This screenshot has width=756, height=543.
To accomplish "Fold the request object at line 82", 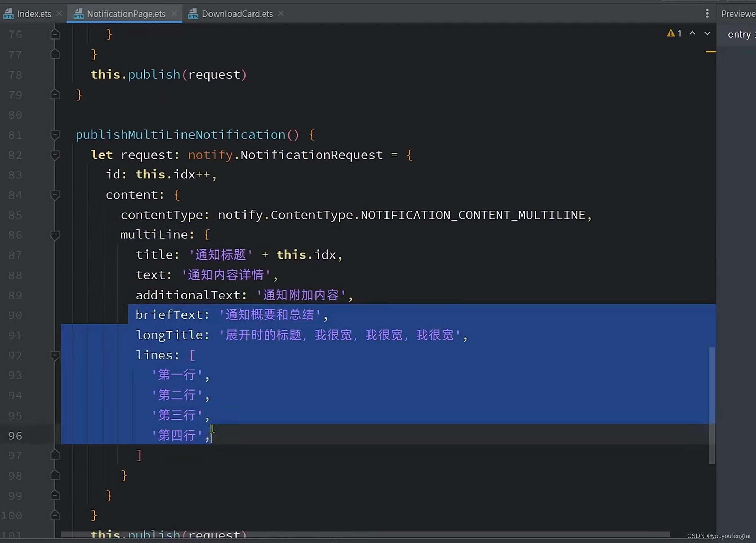I will (55, 155).
